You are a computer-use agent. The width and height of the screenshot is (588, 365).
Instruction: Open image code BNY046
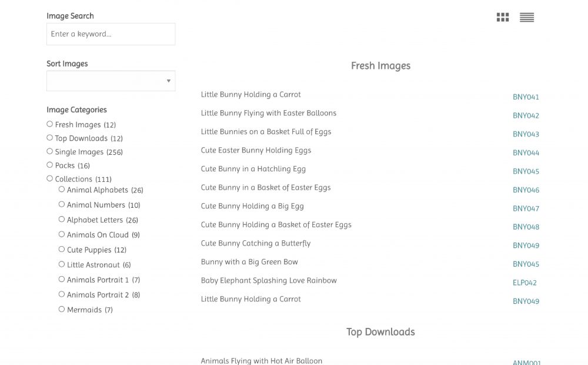click(526, 190)
